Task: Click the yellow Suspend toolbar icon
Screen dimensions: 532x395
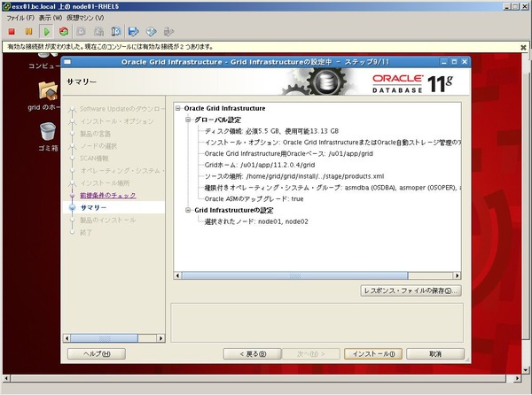Action: pyautogui.click(x=29, y=32)
